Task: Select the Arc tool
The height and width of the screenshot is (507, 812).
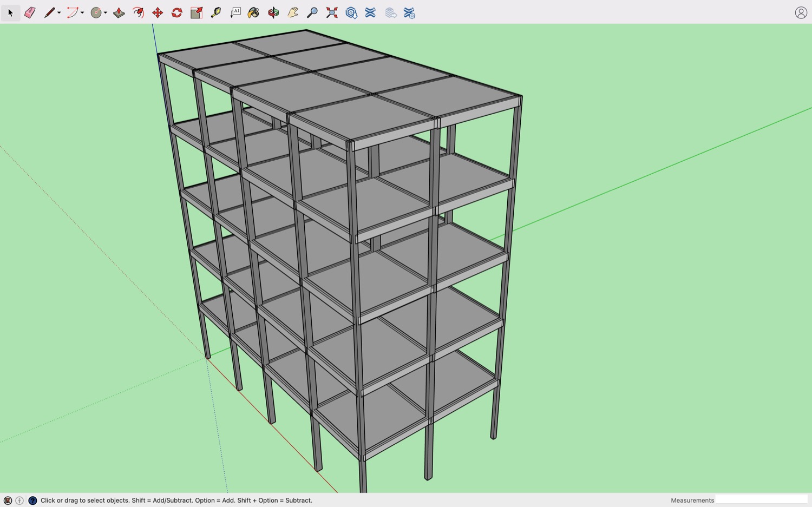Action: point(72,12)
